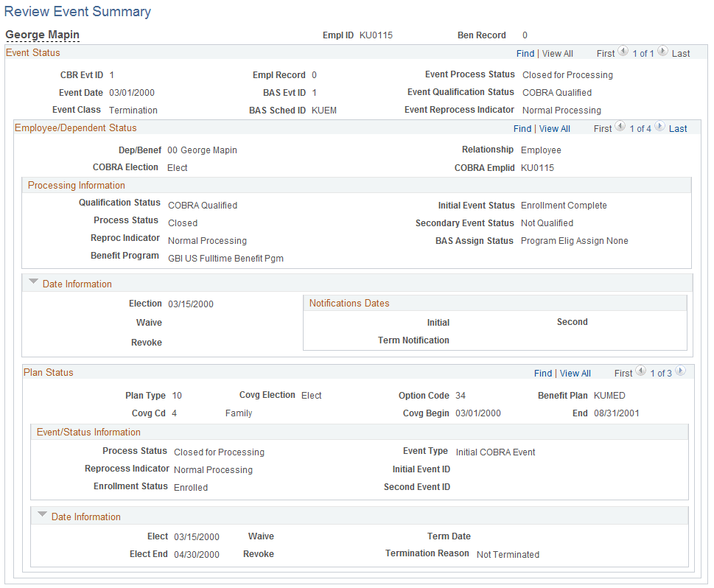The width and height of the screenshot is (714, 588).
Task: Click Benefit Program GBI US Fulltime Benefit Pgm
Action: coord(226,259)
